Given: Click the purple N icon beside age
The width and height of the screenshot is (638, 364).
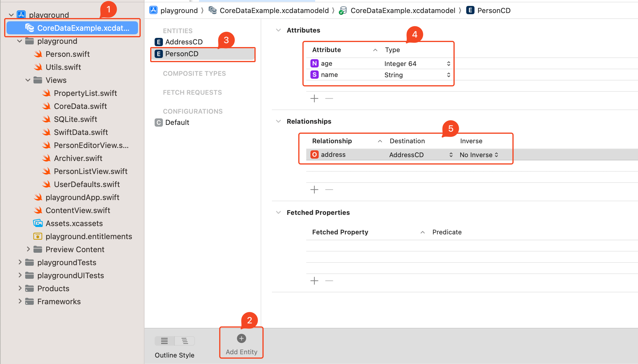Looking at the screenshot, I should pyautogui.click(x=315, y=63).
